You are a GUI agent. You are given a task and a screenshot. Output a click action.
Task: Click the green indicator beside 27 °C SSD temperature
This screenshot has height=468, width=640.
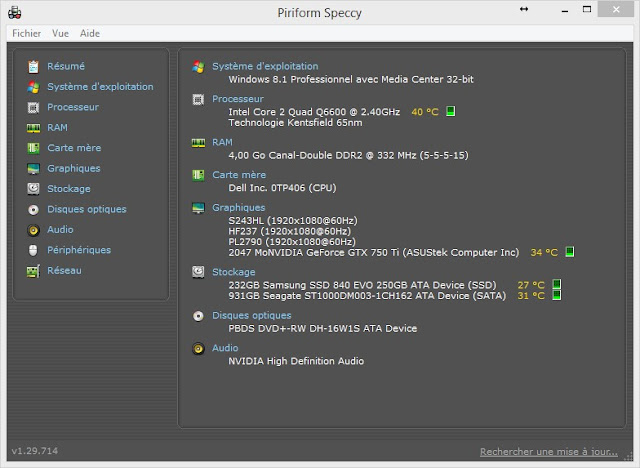click(x=556, y=284)
